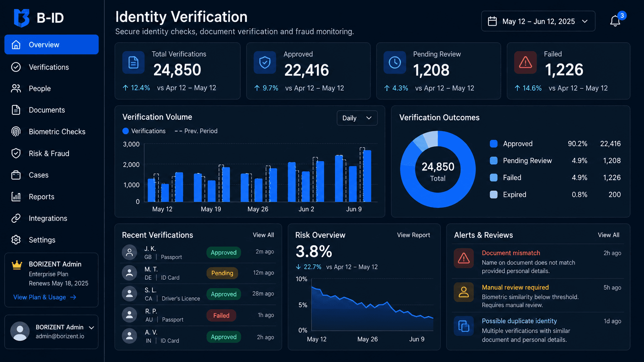
Task: Click the A. V. user avatar
Action: (x=129, y=336)
